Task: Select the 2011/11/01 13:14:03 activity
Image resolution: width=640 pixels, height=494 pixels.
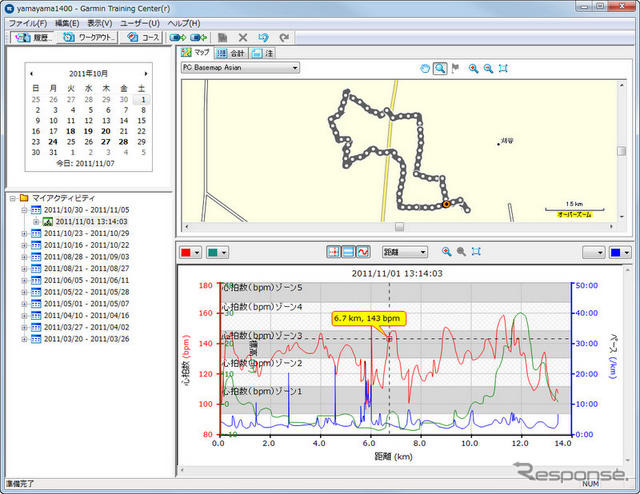Action: 91,221
